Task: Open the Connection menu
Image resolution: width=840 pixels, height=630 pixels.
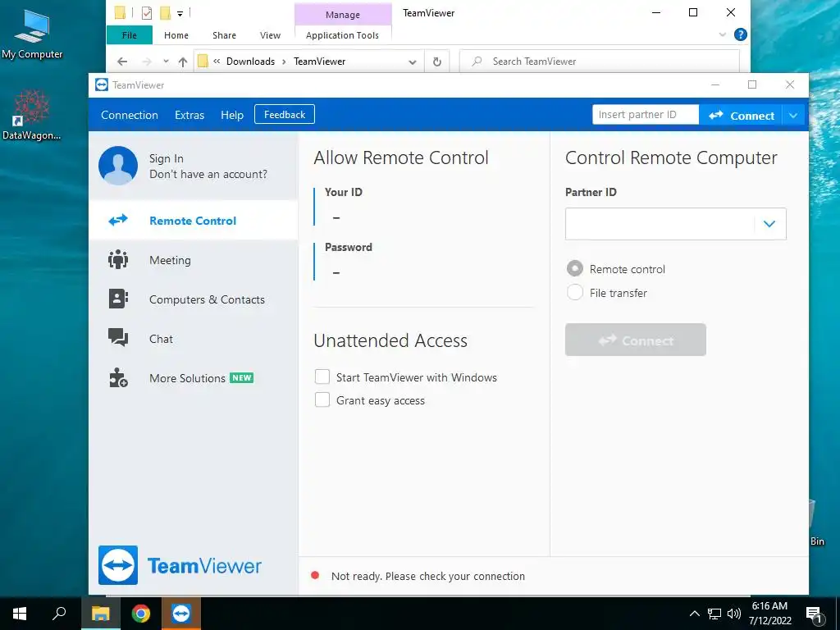Action: click(x=129, y=115)
